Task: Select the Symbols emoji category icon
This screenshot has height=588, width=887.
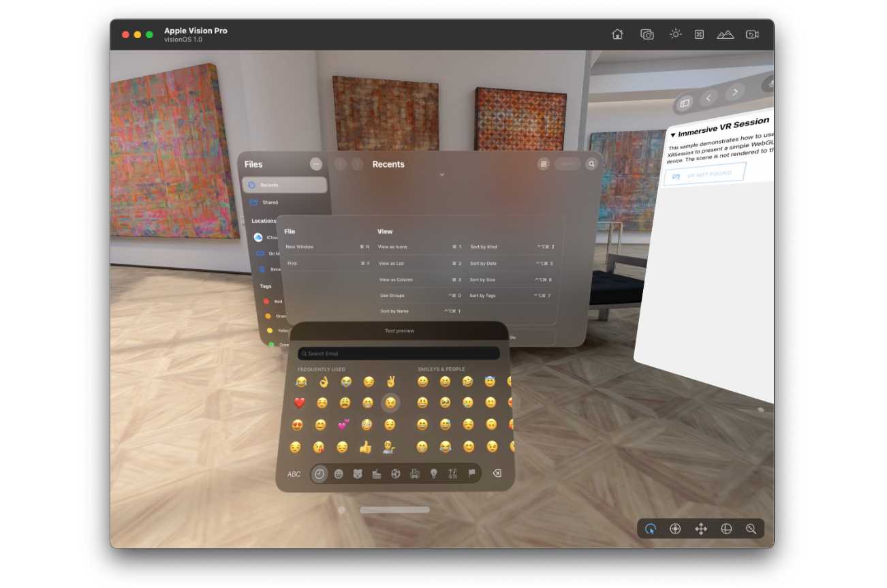Action: tap(452, 474)
